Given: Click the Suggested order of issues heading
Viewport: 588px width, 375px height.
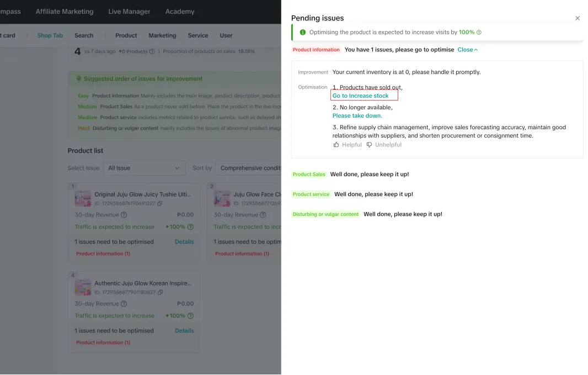Looking at the screenshot, I should point(143,79).
